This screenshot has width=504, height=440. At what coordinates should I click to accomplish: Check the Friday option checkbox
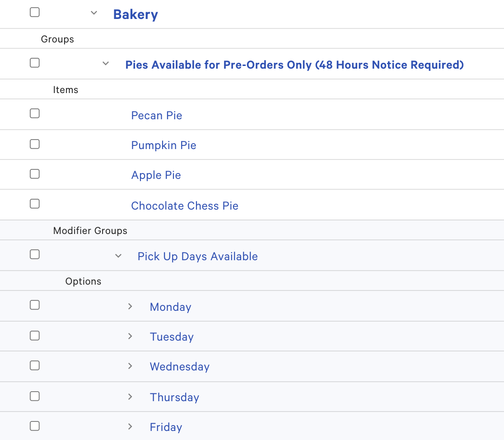coord(35,426)
